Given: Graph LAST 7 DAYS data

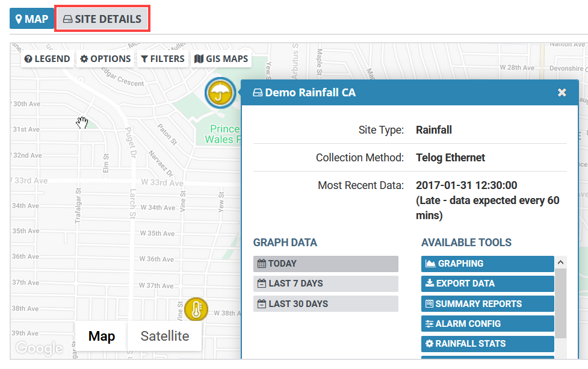Looking at the screenshot, I should [x=326, y=284].
